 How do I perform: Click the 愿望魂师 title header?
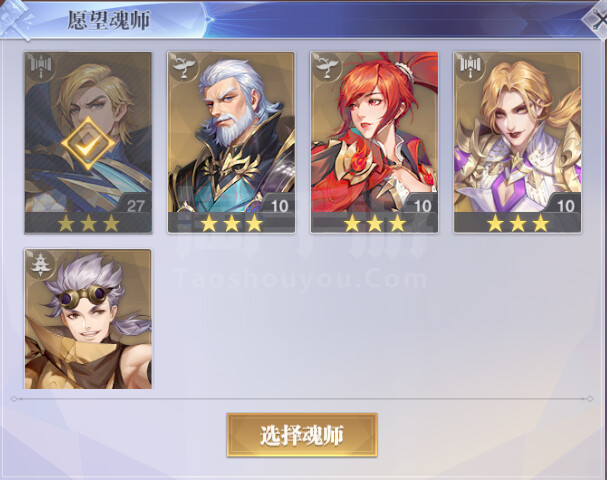point(109,21)
